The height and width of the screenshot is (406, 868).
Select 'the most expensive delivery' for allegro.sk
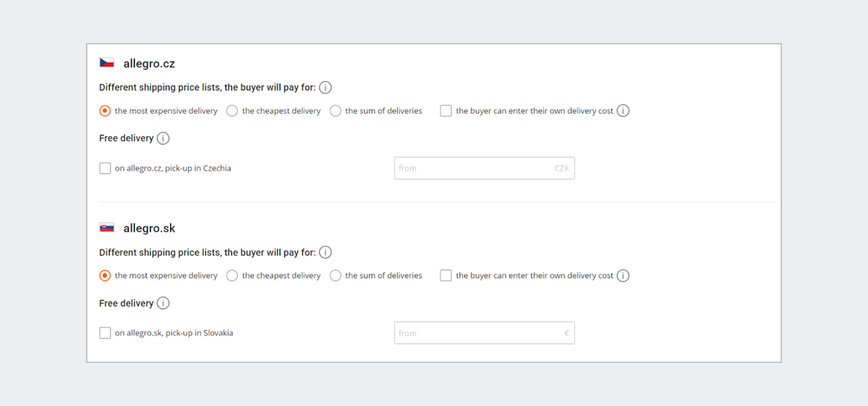click(x=105, y=276)
